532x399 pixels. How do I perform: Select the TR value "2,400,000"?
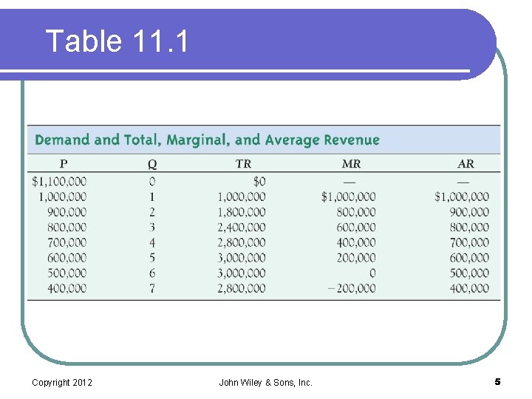242,228
